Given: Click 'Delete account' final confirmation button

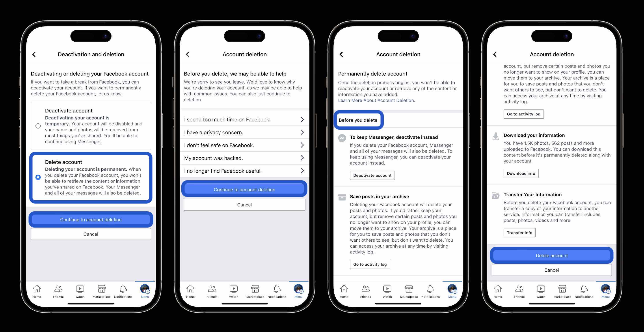Looking at the screenshot, I should pyautogui.click(x=551, y=255).
